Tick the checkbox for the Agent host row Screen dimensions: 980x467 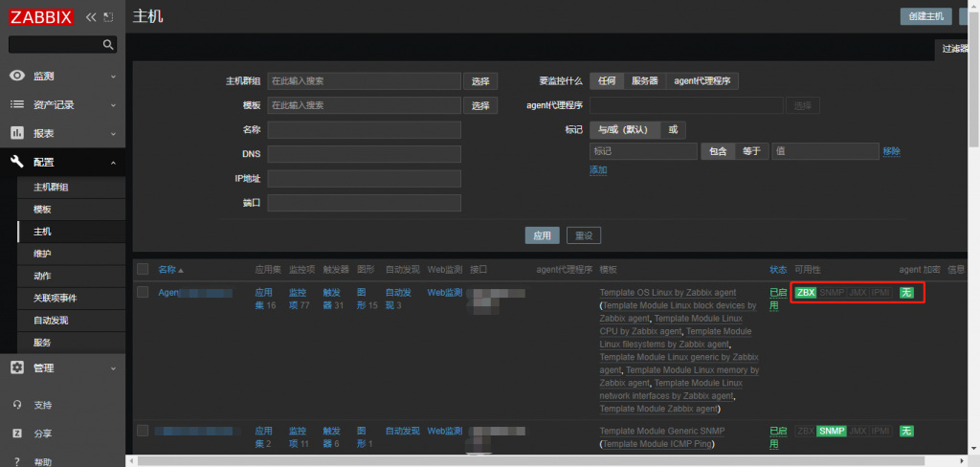click(144, 292)
